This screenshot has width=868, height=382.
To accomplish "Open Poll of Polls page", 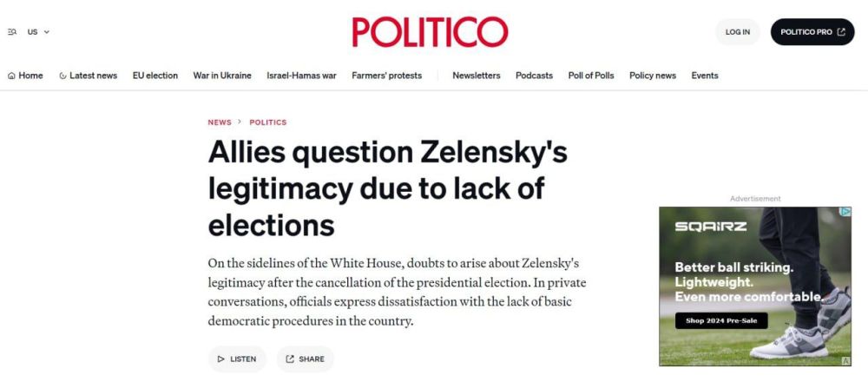I will (x=591, y=76).
